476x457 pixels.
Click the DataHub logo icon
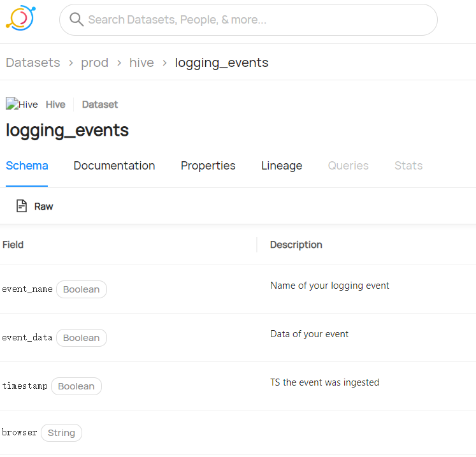pyautogui.click(x=20, y=18)
